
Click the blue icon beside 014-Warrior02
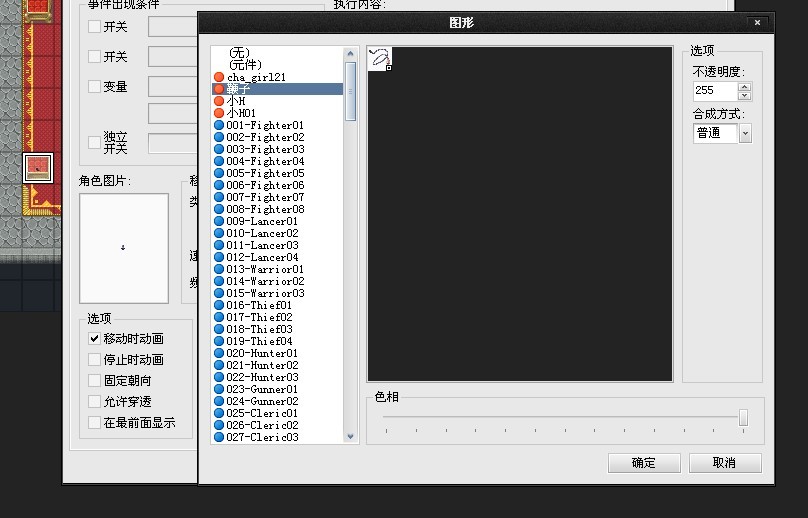(218, 281)
